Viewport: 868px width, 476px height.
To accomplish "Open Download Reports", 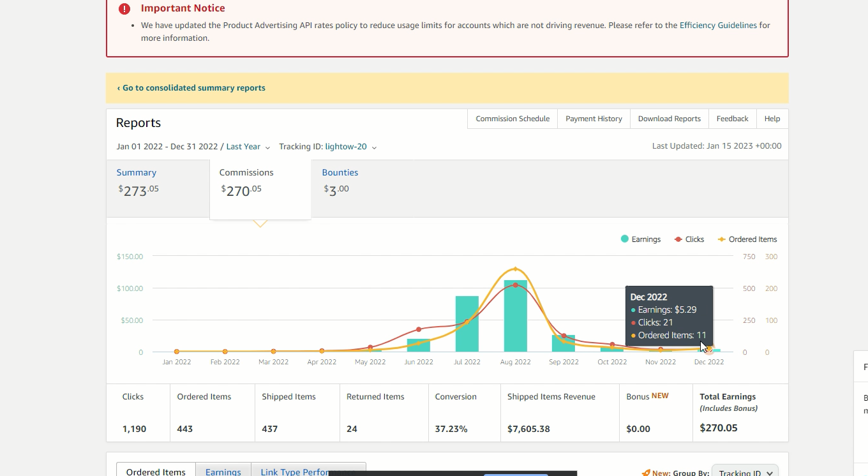I will click(x=669, y=119).
